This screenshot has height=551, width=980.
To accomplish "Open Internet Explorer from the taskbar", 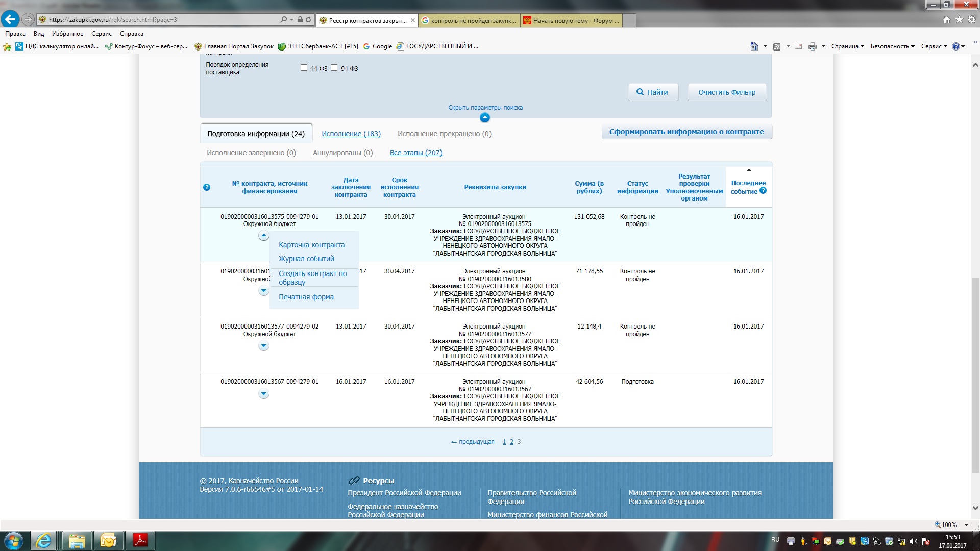I will [x=43, y=540].
